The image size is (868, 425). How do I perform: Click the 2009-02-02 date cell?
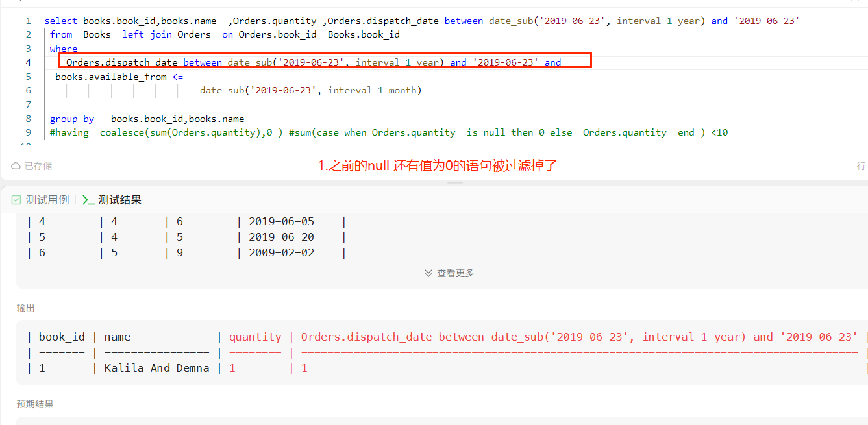click(x=281, y=253)
